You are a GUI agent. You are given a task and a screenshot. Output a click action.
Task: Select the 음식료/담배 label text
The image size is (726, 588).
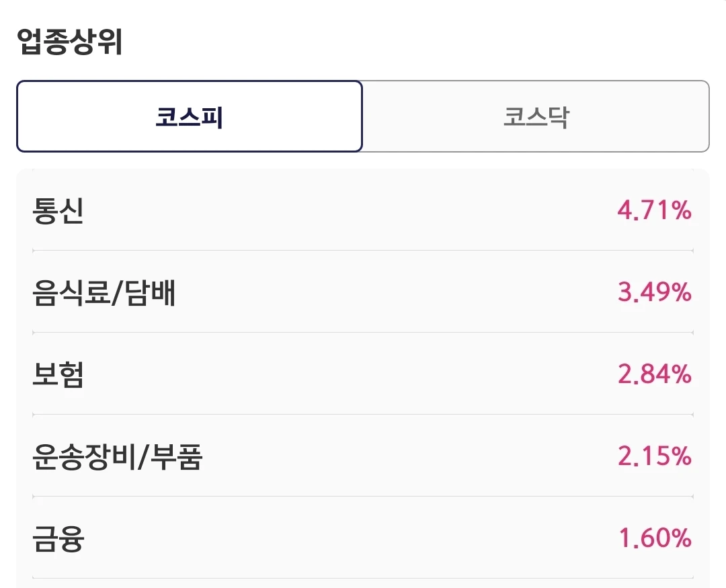click(104, 292)
